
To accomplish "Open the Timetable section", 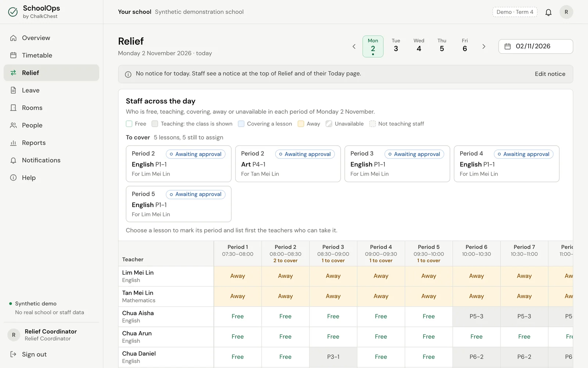I will pyautogui.click(x=51, y=55).
